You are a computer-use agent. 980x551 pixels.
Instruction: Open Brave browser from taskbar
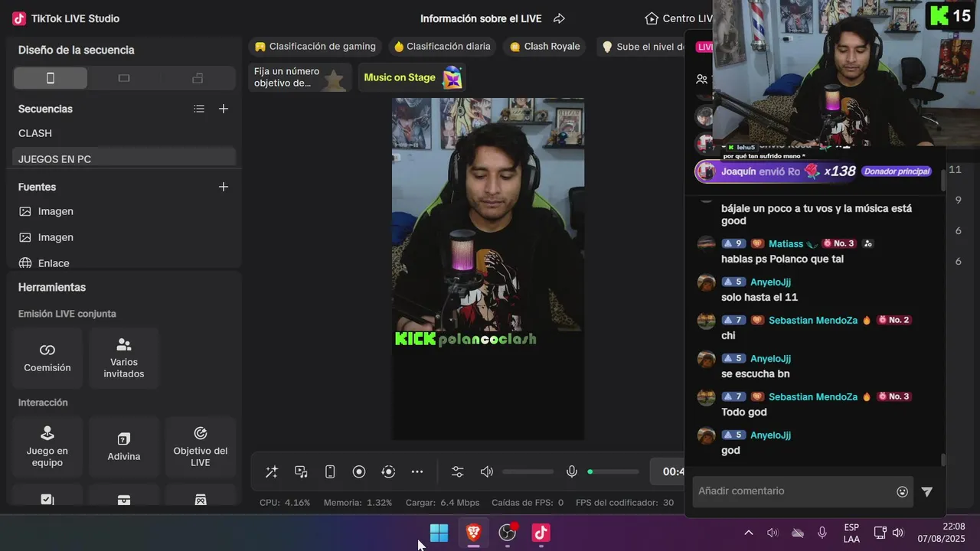(x=474, y=533)
